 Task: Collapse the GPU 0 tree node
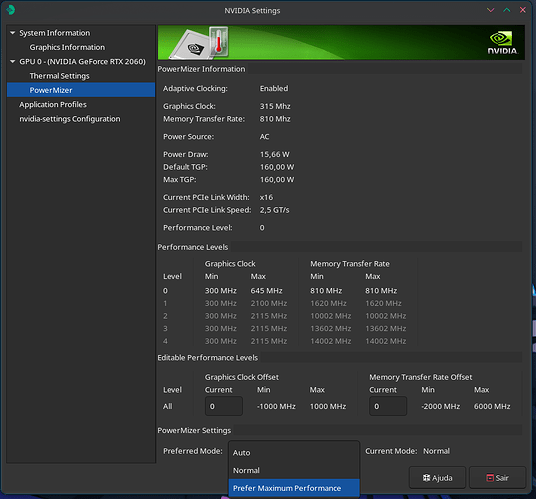click(x=13, y=62)
